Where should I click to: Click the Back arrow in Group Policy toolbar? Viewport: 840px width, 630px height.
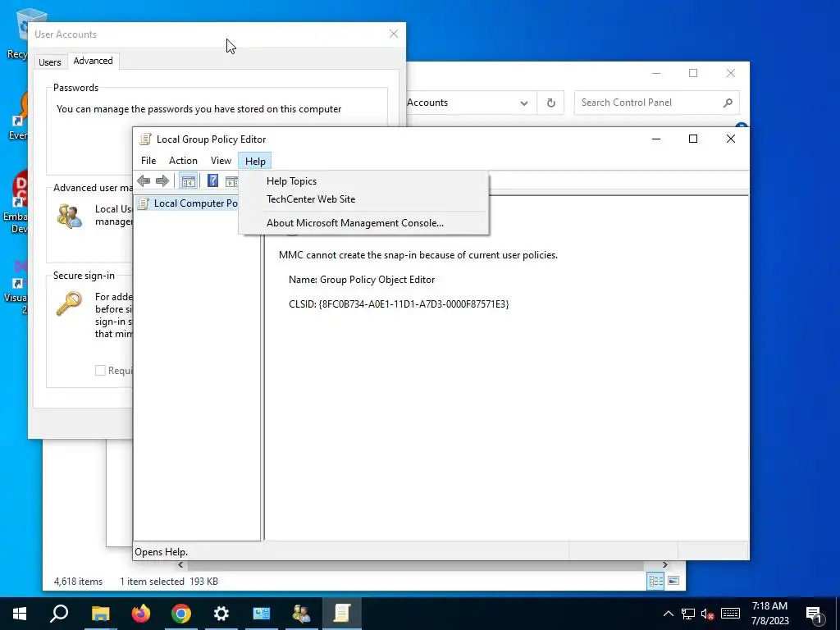coord(144,181)
